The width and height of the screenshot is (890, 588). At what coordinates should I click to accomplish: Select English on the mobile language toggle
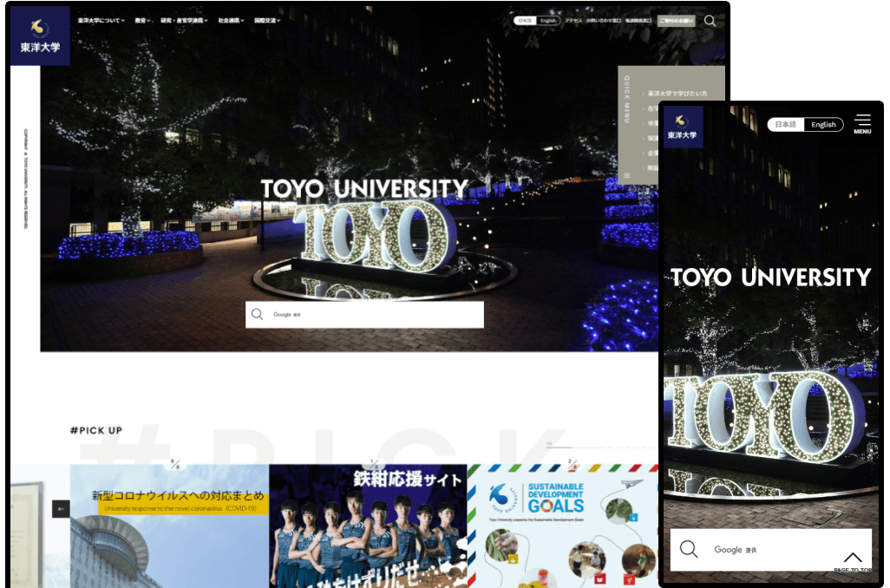tap(823, 124)
